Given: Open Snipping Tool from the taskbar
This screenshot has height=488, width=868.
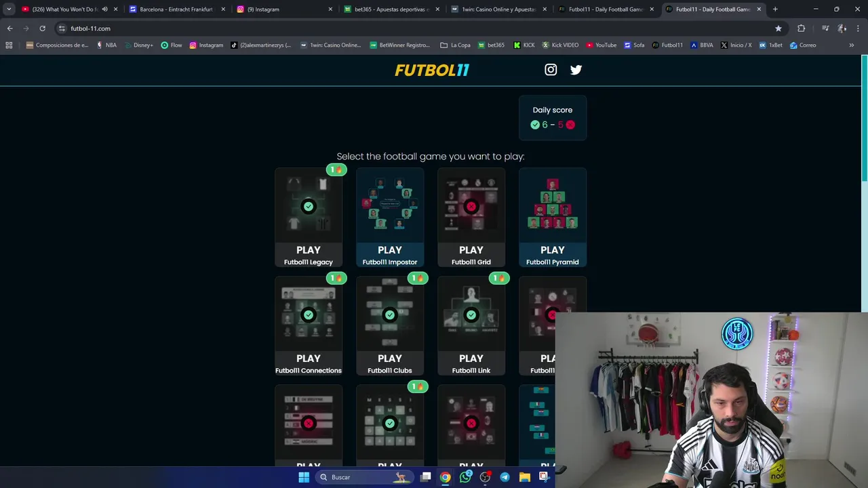Looking at the screenshot, I should coord(544,477).
